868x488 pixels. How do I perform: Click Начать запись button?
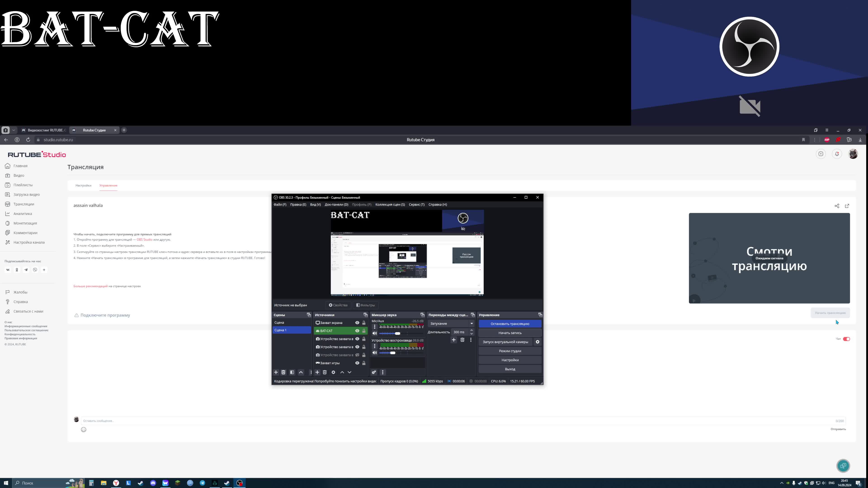(x=510, y=333)
